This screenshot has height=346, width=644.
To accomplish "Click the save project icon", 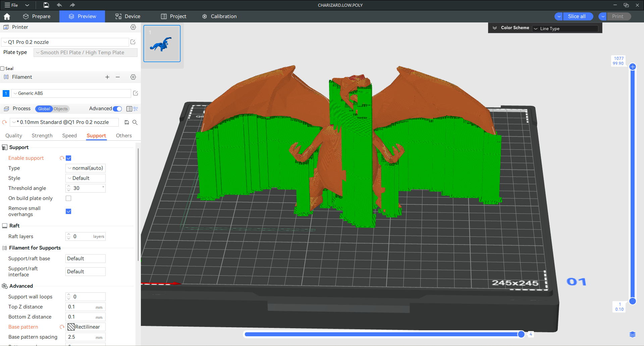I will [x=46, y=5].
